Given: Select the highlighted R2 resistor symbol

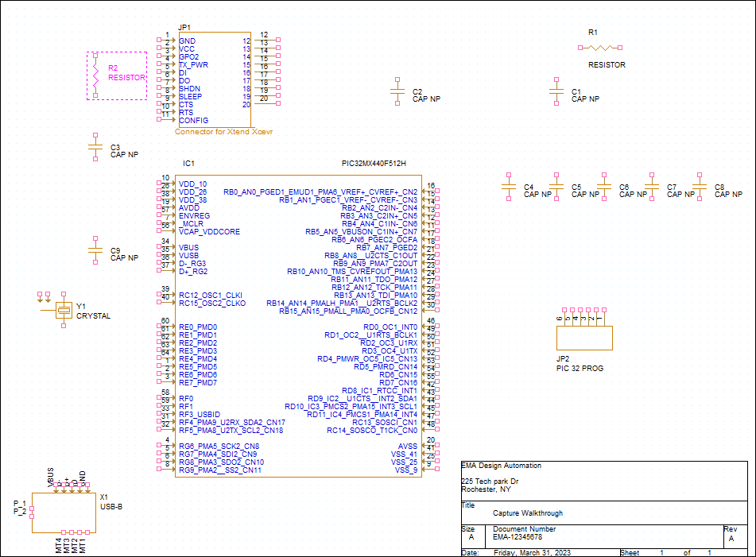Looking at the screenshot, I should tap(95, 75).
